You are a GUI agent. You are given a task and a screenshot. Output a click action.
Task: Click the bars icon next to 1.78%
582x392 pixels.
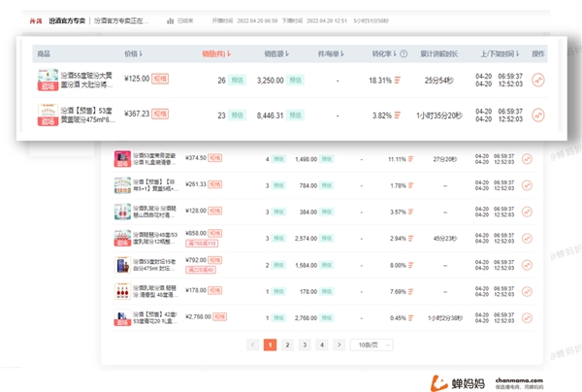click(411, 185)
